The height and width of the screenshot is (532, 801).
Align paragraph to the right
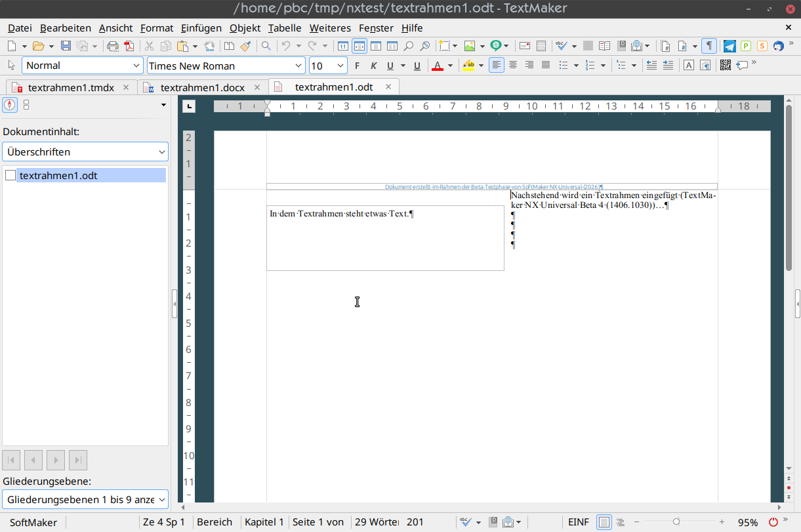pyautogui.click(x=529, y=65)
